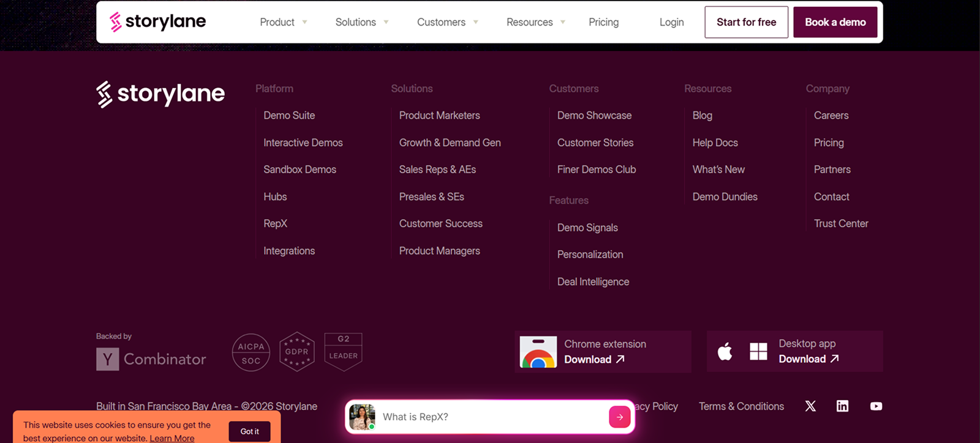Open Trust Center under Company
Viewport: 980px width, 443px height.
point(841,224)
